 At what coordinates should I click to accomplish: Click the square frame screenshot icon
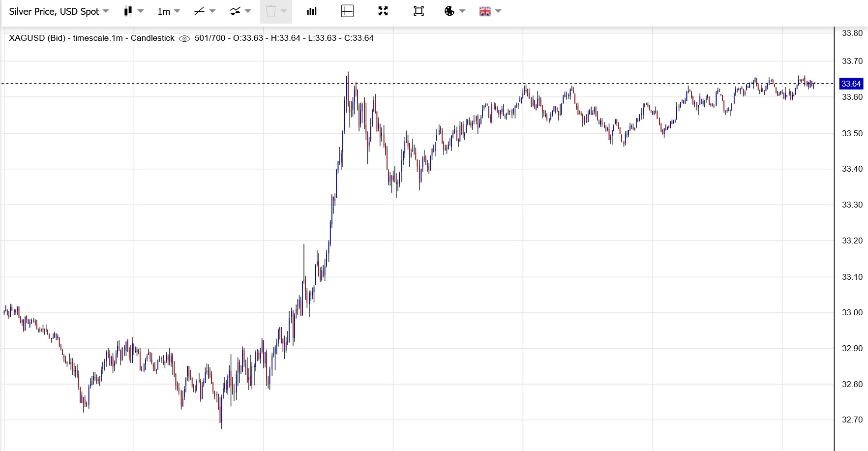point(419,11)
